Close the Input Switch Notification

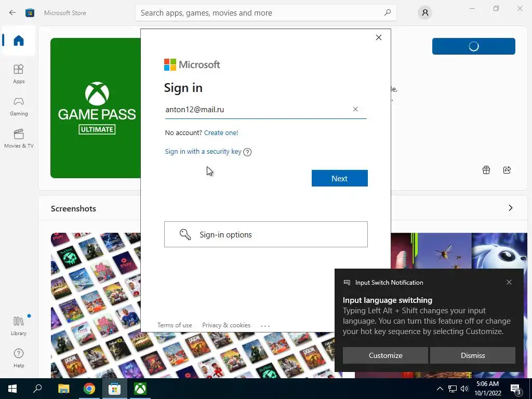coord(509,282)
